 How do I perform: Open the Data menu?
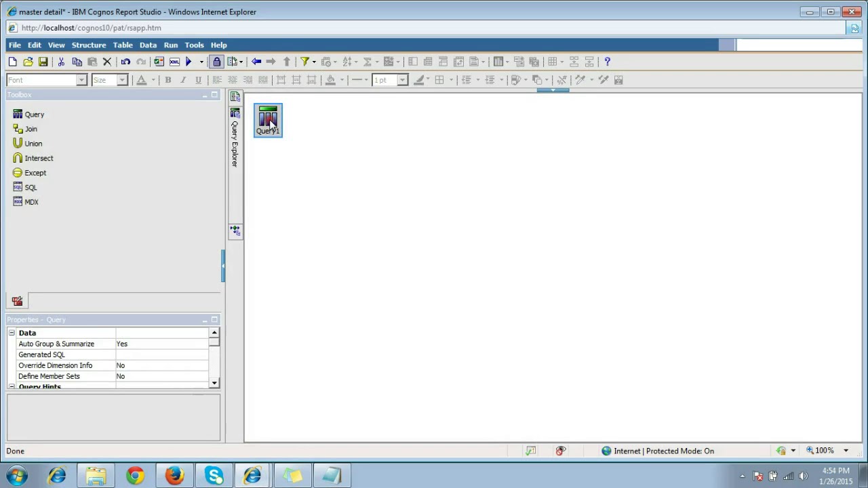point(148,45)
